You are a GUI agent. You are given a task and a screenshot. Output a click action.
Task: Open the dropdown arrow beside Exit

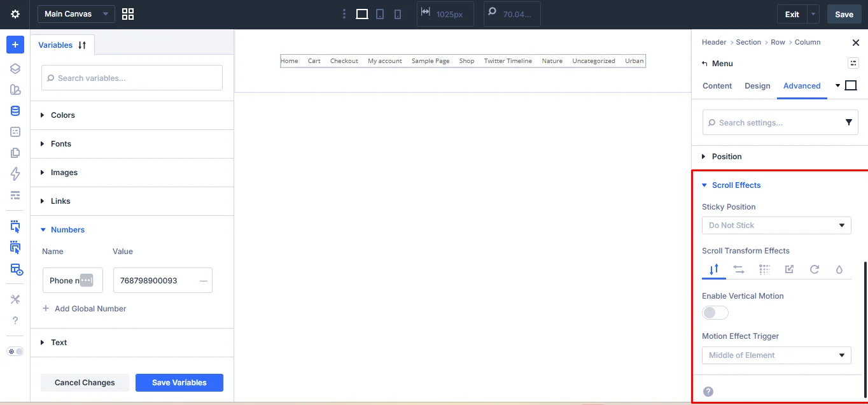pos(814,14)
